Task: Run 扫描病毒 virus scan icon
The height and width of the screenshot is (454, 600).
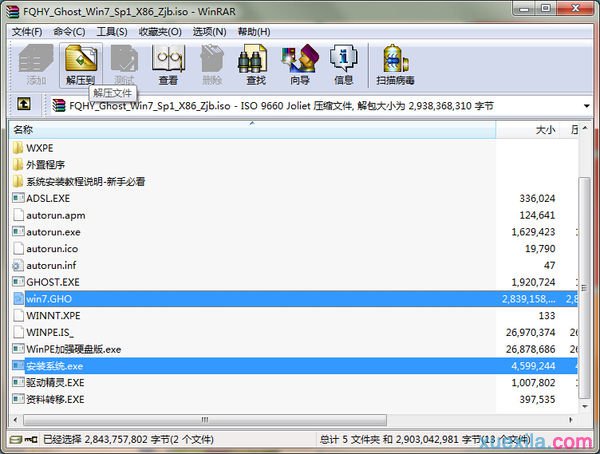Action: 395,64
